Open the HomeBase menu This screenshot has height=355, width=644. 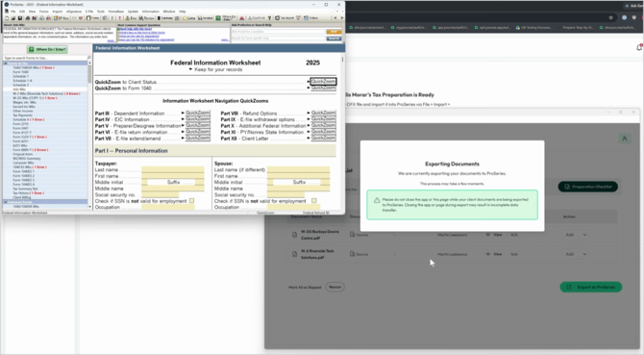click(116, 12)
